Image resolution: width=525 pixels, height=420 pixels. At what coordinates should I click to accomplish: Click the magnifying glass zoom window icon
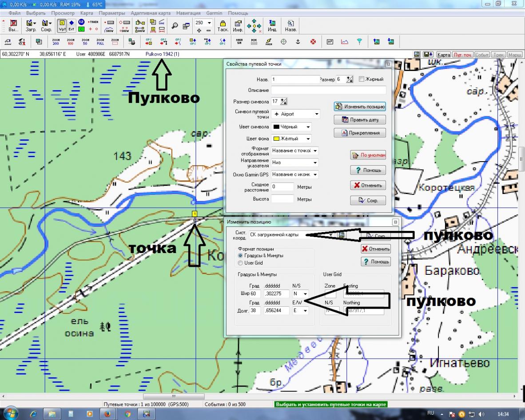pos(175,26)
